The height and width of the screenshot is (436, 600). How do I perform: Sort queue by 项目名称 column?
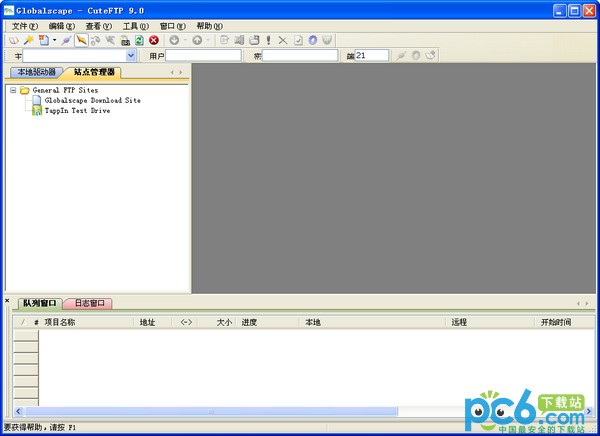pyautogui.click(x=88, y=322)
